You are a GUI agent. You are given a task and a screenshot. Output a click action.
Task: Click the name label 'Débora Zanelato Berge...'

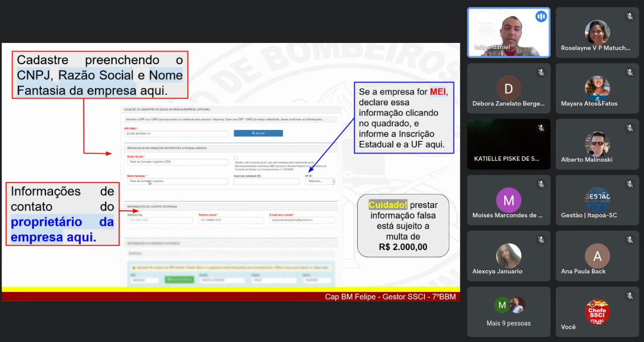508,104
